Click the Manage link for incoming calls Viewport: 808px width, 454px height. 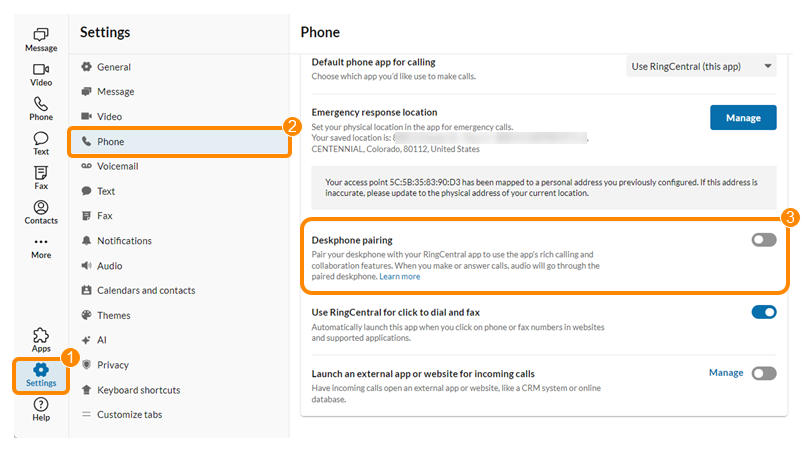726,373
